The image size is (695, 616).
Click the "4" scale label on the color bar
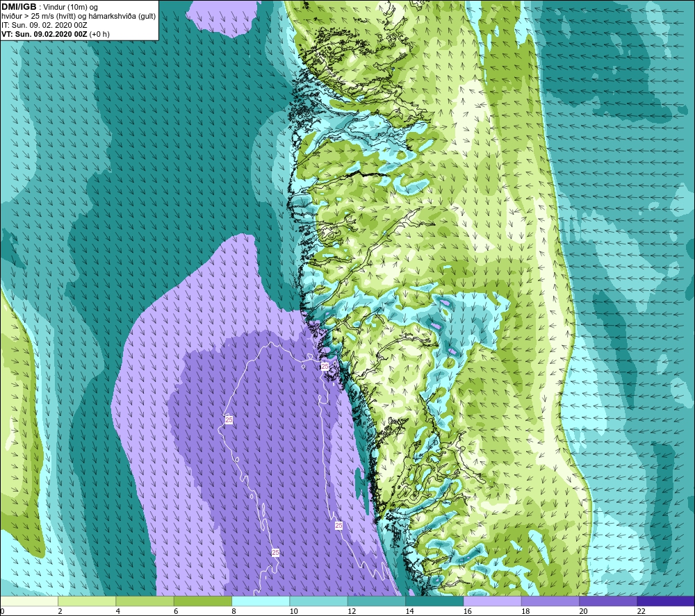tap(118, 611)
